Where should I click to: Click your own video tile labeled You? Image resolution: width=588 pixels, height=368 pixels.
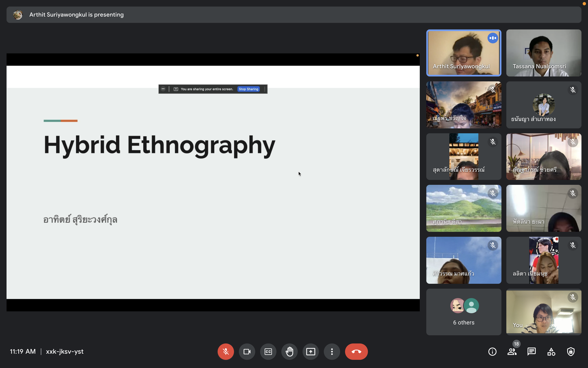pos(544,312)
